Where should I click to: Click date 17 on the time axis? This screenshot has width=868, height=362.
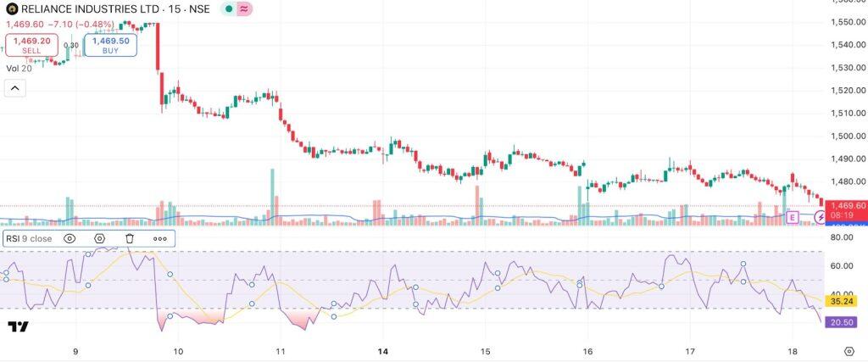click(690, 352)
